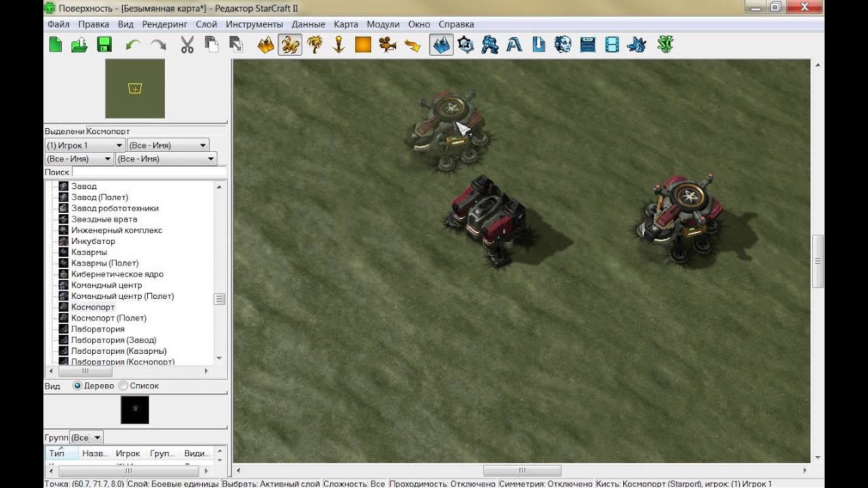The height and width of the screenshot is (488, 868).
Task: Click the blue crystal module icon
Action: coord(637,45)
